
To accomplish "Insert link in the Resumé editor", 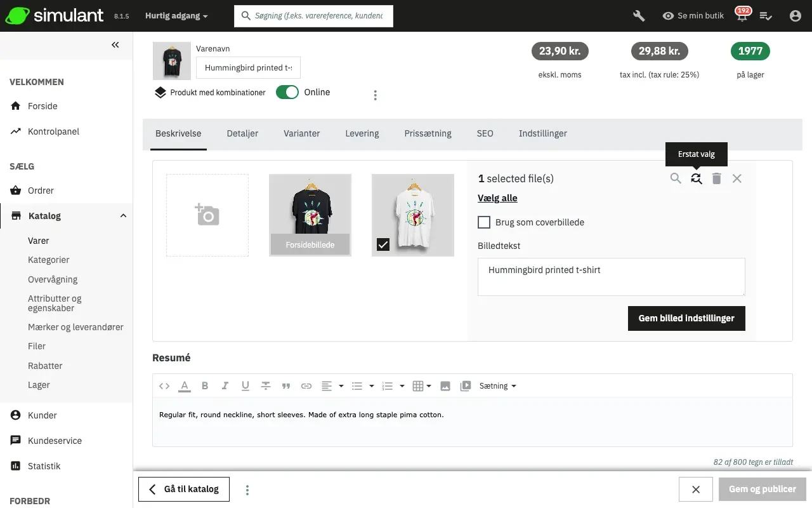I will [306, 386].
